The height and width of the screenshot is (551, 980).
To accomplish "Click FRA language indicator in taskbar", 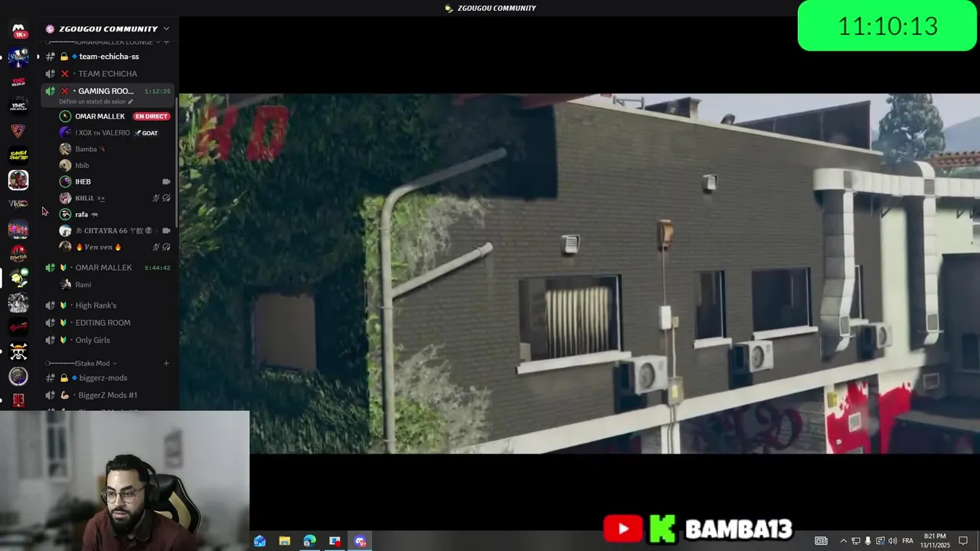I will pos(907,541).
